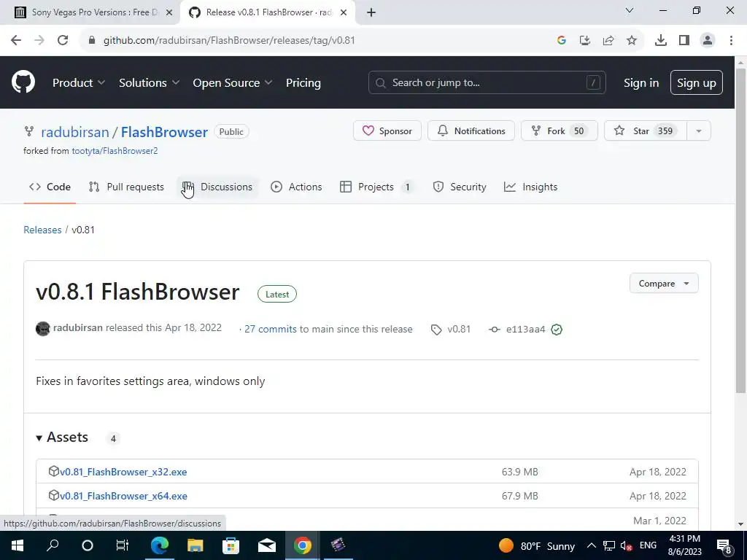Image resolution: width=747 pixels, height=560 pixels.
Task: Click the Chrome profile avatar
Action: pos(708,41)
